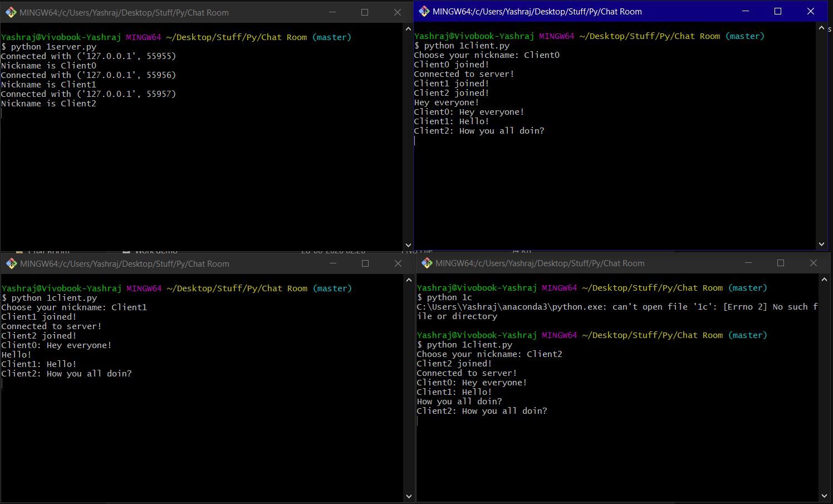Click the Client0 window title bar text
Viewport: 833px width, 504px height.
point(537,11)
